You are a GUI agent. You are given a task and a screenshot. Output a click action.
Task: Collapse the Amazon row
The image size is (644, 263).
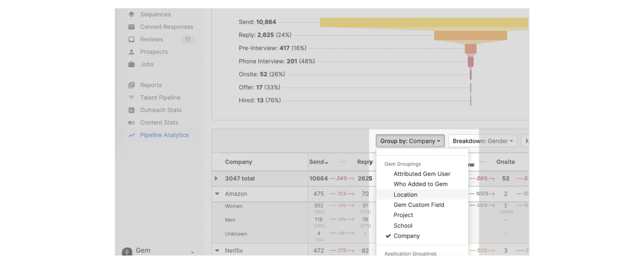pos(217,194)
